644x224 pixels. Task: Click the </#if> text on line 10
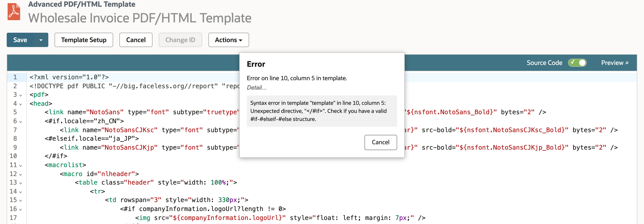pyautogui.click(x=56, y=156)
